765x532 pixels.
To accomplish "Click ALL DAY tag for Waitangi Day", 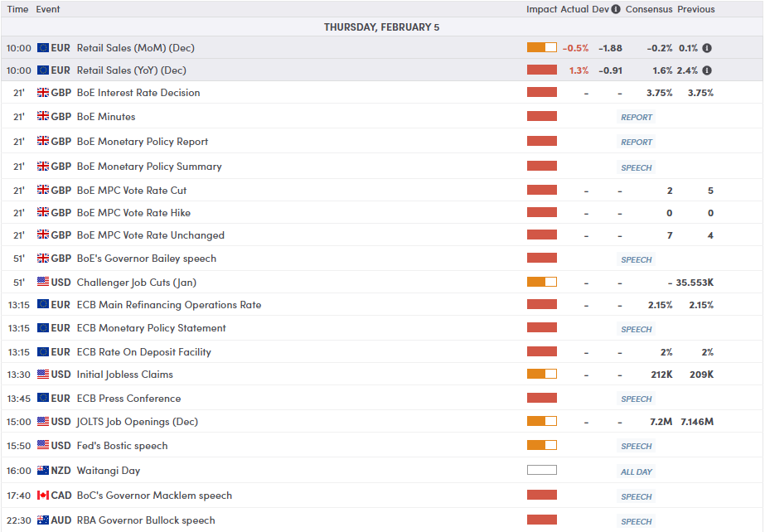I will [637, 472].
